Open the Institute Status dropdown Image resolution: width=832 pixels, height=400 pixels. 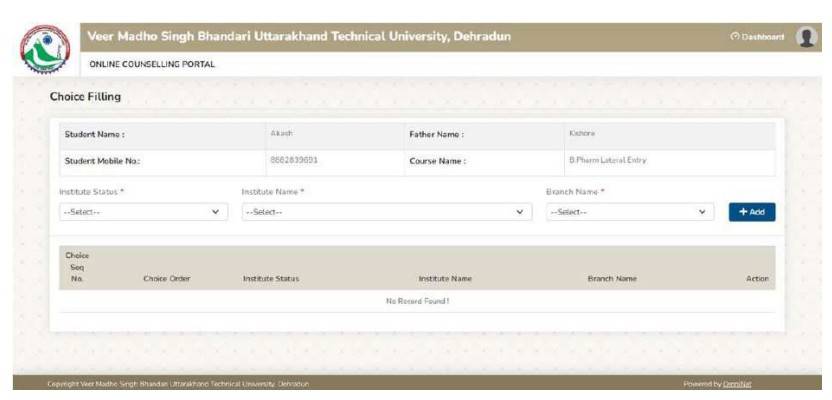(143, 212)
